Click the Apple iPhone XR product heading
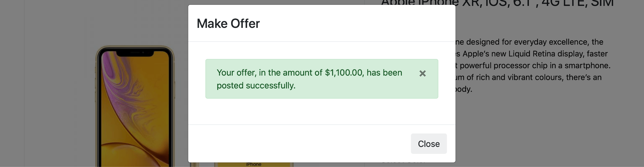This screenshot has width=644, height=167. pyautogui.click(x=497, y=3)
